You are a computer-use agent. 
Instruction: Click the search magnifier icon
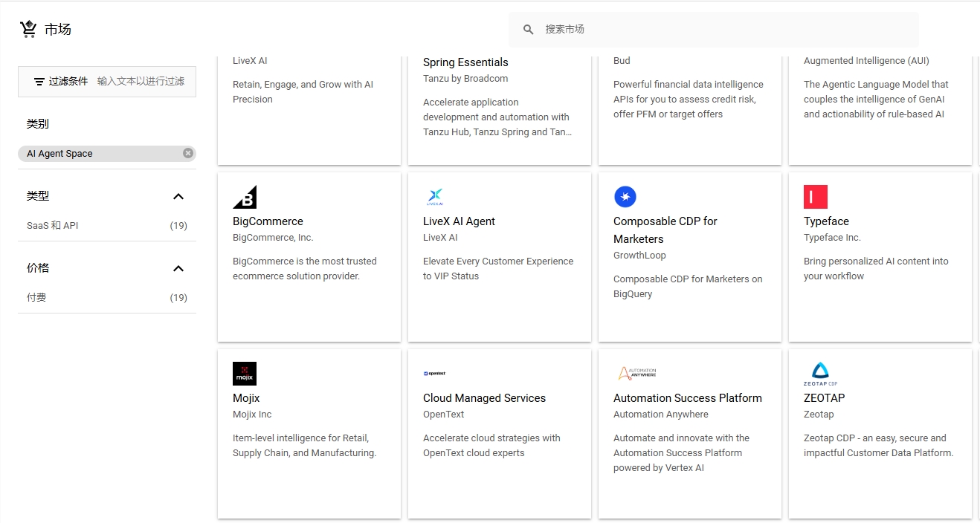(528, 30)
